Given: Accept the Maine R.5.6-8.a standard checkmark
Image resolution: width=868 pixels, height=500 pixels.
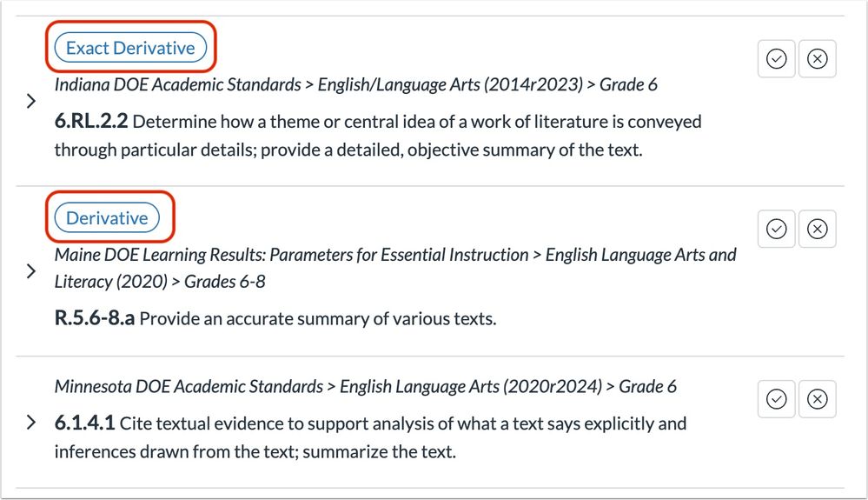Looking at the screenshot, I should (x=776, y=229).
